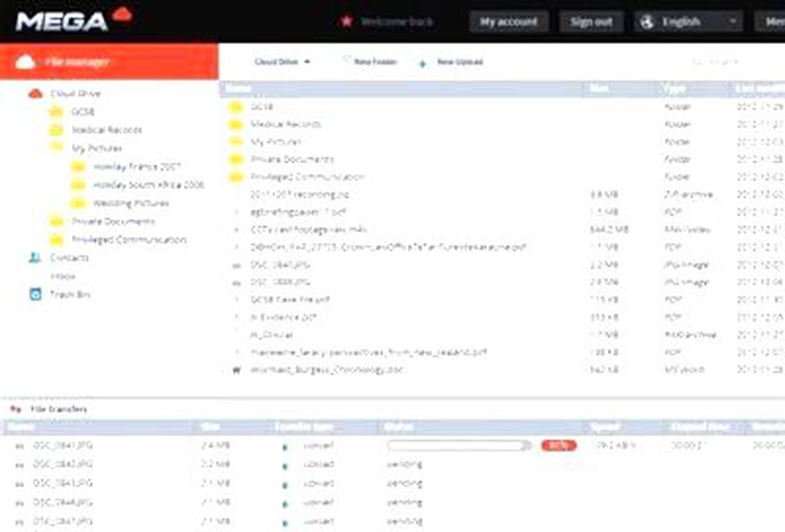Click the Contacts people icon
785x532 pixels.
(35, 258)
